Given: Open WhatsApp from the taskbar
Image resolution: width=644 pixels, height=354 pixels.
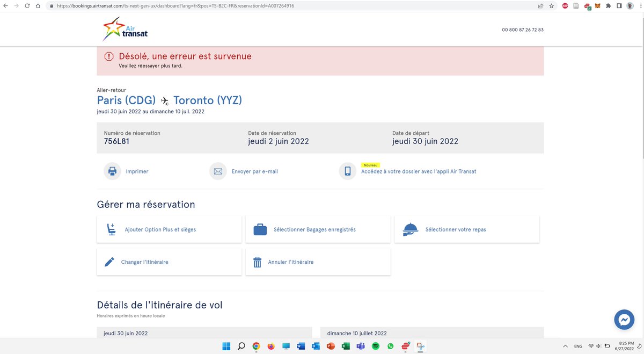Looking at the screenshot, I should (390, 346).
